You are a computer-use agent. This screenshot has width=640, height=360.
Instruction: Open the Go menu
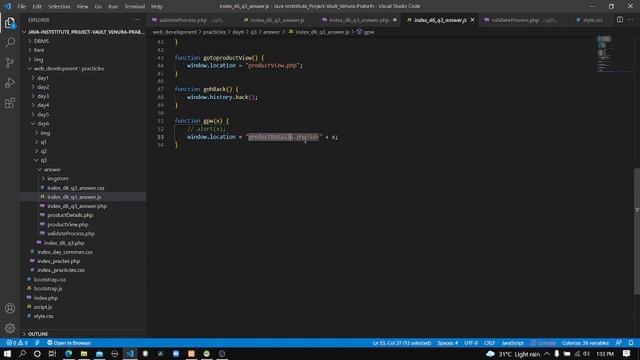pyautogui.click(x=98, y=6)
